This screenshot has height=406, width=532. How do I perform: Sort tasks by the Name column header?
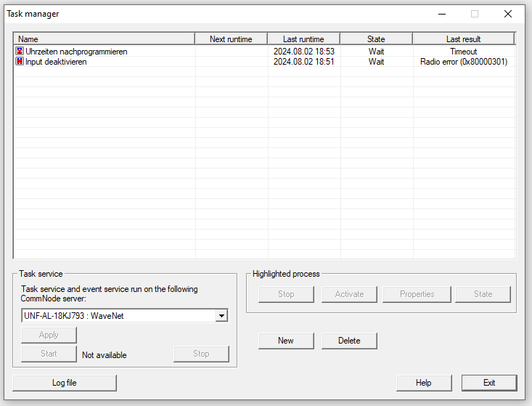[x=104, y=39]
